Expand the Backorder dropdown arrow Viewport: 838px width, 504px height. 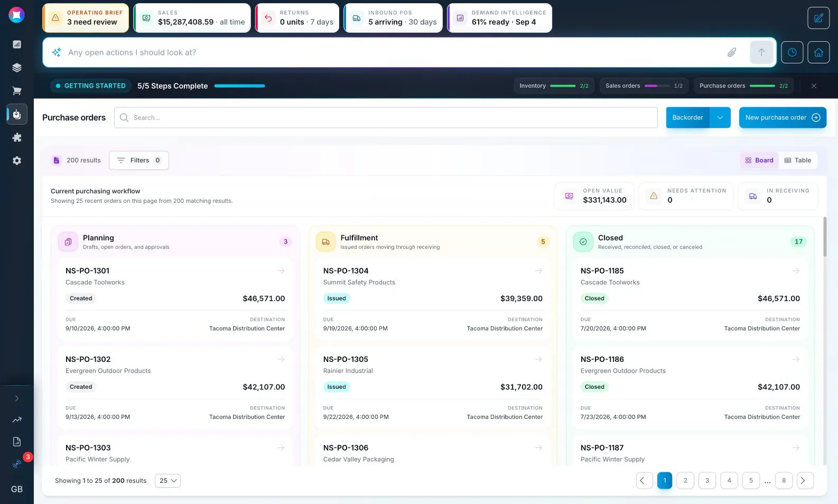[x=720, y=118]
